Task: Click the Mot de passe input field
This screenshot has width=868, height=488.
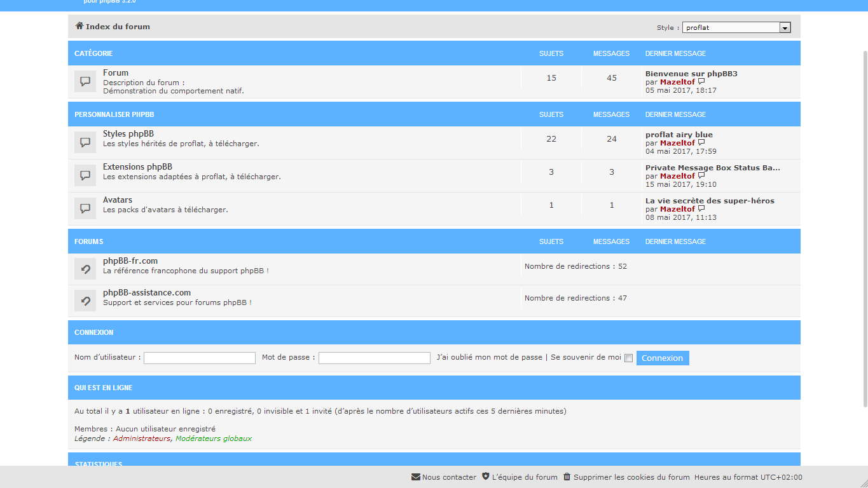Action: (375, 358)
